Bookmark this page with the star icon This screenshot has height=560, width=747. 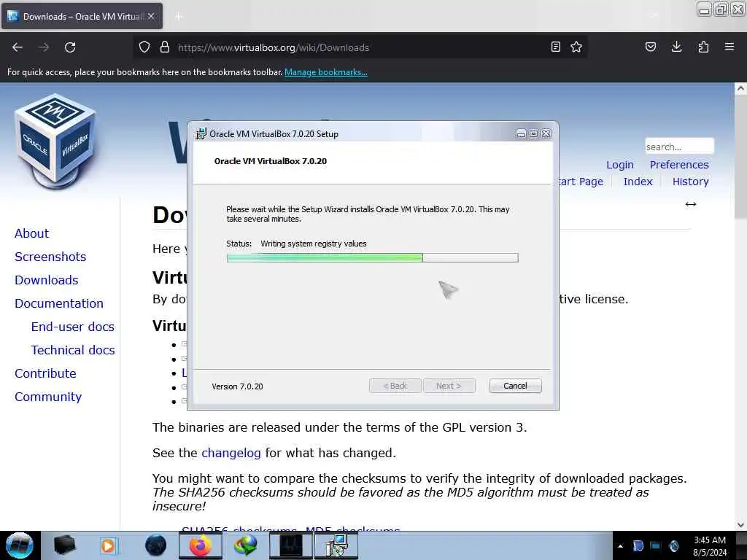[576, 47]
